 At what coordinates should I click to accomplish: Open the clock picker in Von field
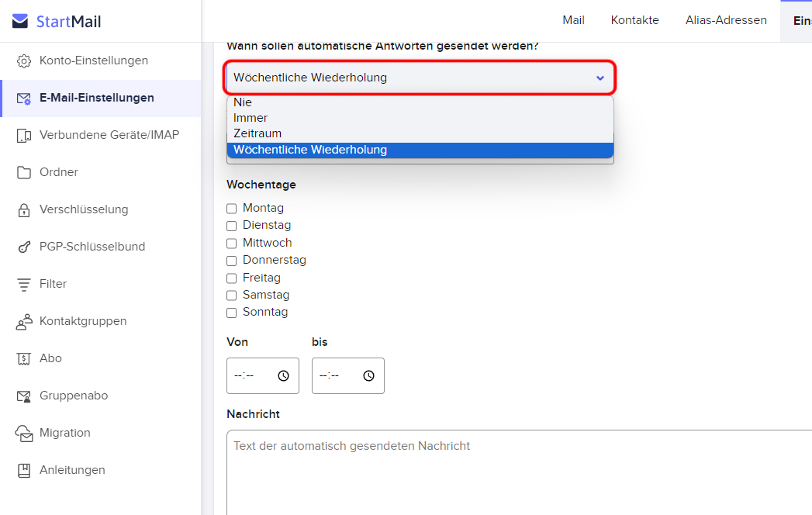click(x=283, y=375)
